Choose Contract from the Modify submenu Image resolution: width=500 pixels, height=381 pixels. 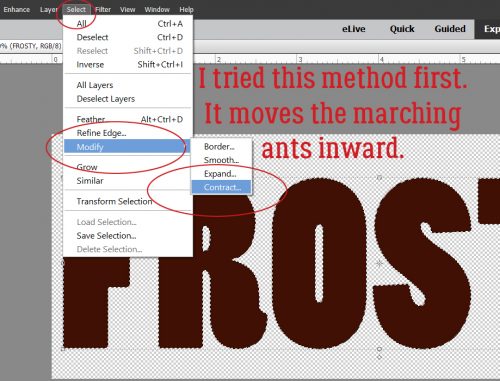[221, 187]
